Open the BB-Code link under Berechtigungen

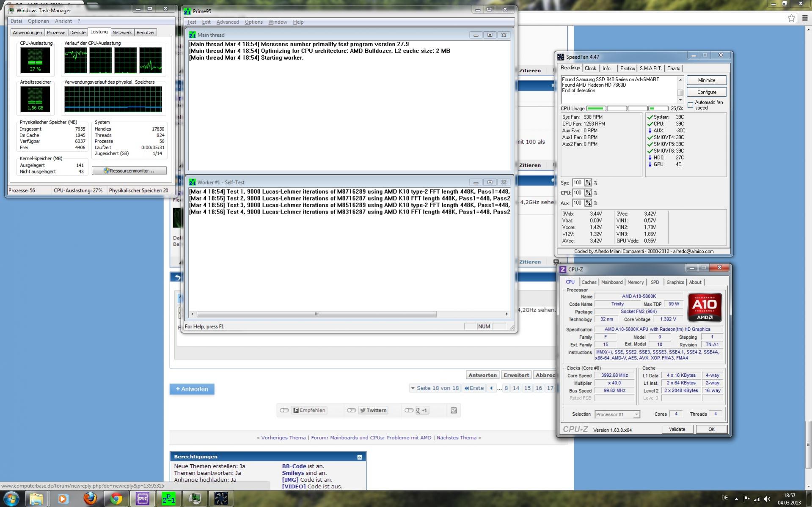click(294, 466)
